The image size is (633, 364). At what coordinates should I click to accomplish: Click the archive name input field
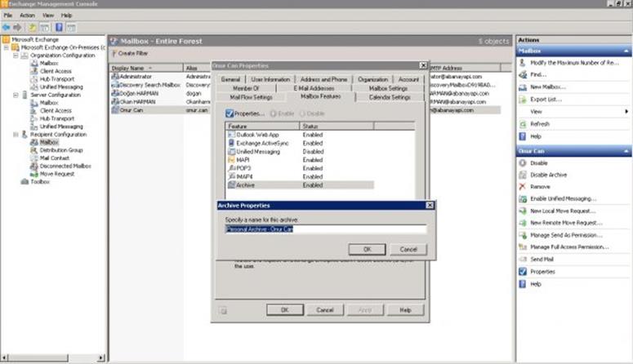(325, 229)
